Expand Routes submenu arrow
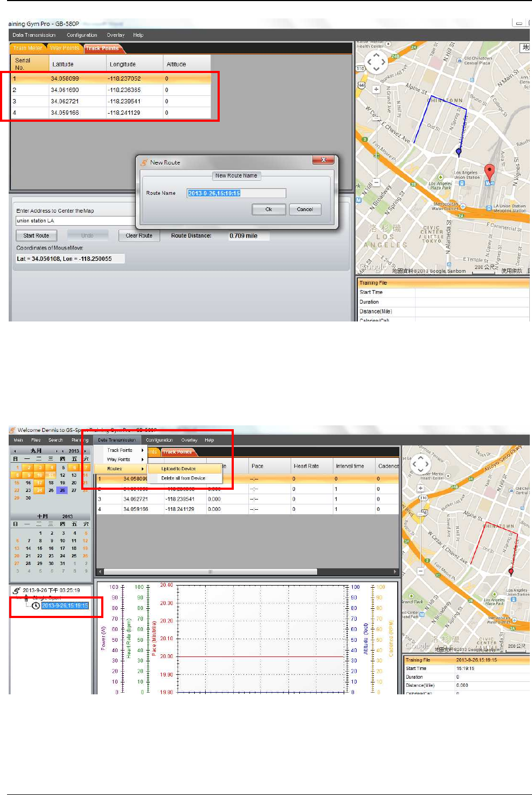 [143, 469]
